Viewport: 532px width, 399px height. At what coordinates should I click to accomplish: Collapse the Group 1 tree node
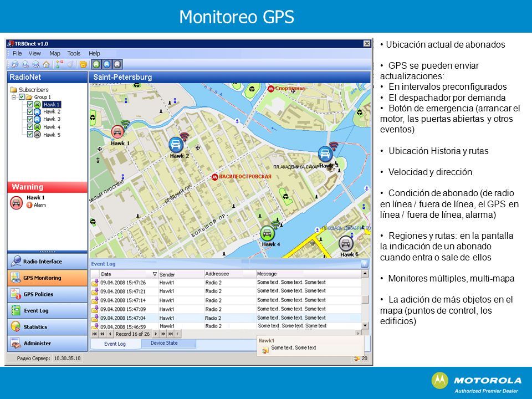click(14, 97)
